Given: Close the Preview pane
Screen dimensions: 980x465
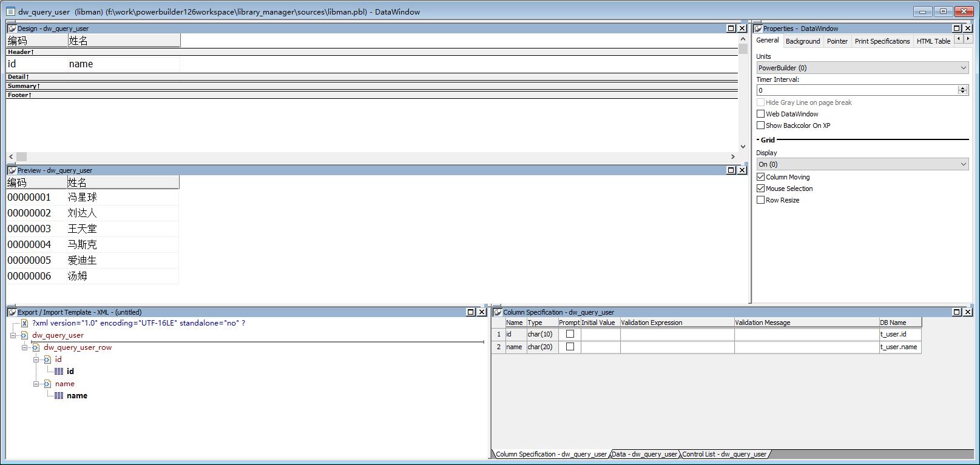Looking at the screenshot, I should point(742,170).
